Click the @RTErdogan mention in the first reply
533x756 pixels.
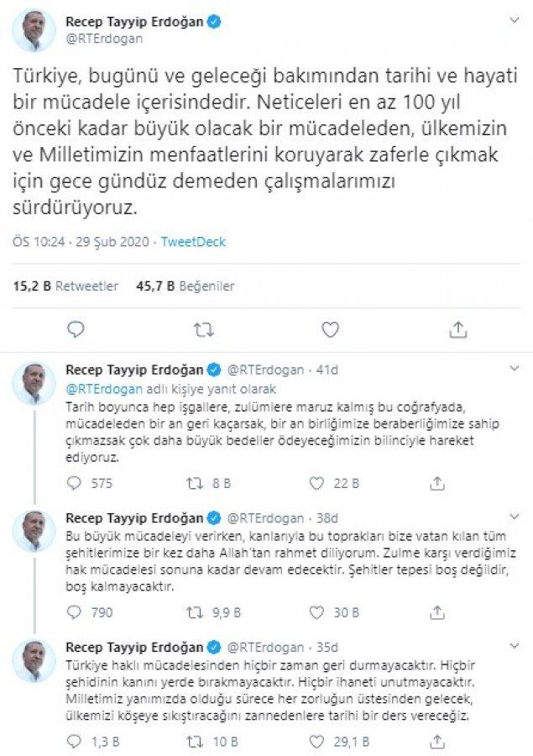pos(97,389)
